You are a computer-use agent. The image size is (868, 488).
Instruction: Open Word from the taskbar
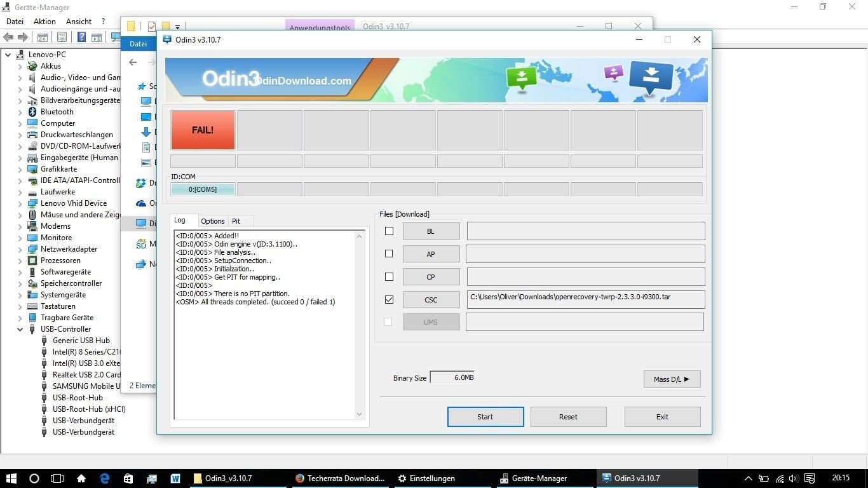175,478
